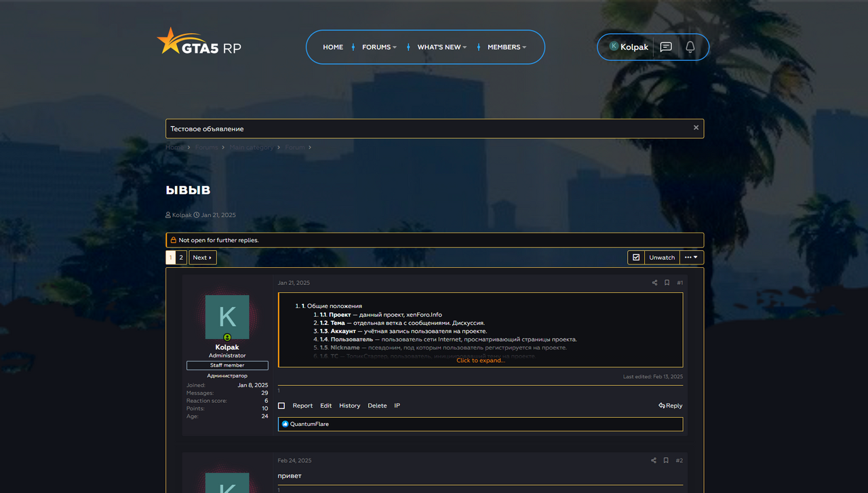Viewport: 868px width, 493px height.
Task: Go to page 2 of thread
Action: coord(181,258)
